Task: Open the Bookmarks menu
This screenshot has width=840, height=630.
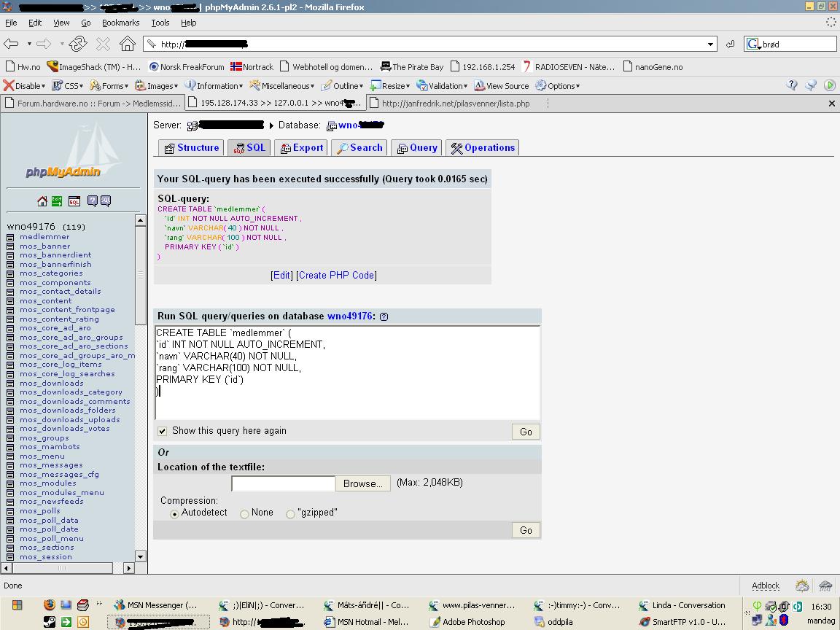Action: (120, 23)
